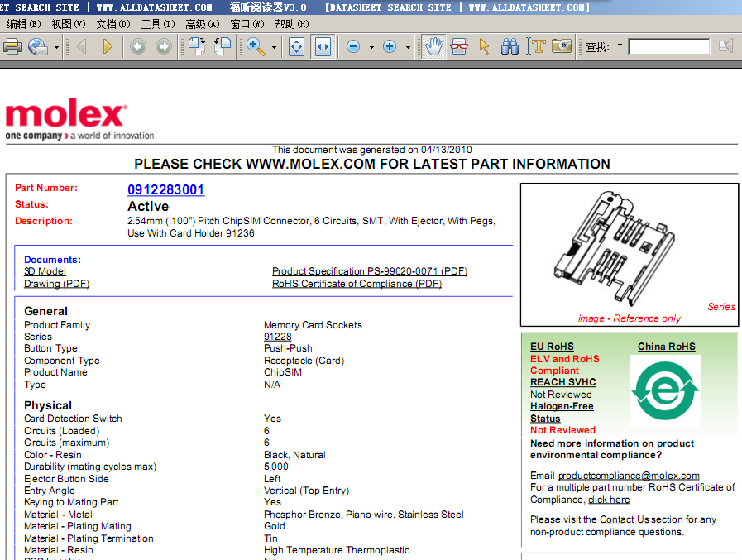Rotate the page clockwise
Viewport: 742px width, 560px height.
(197, 46)
